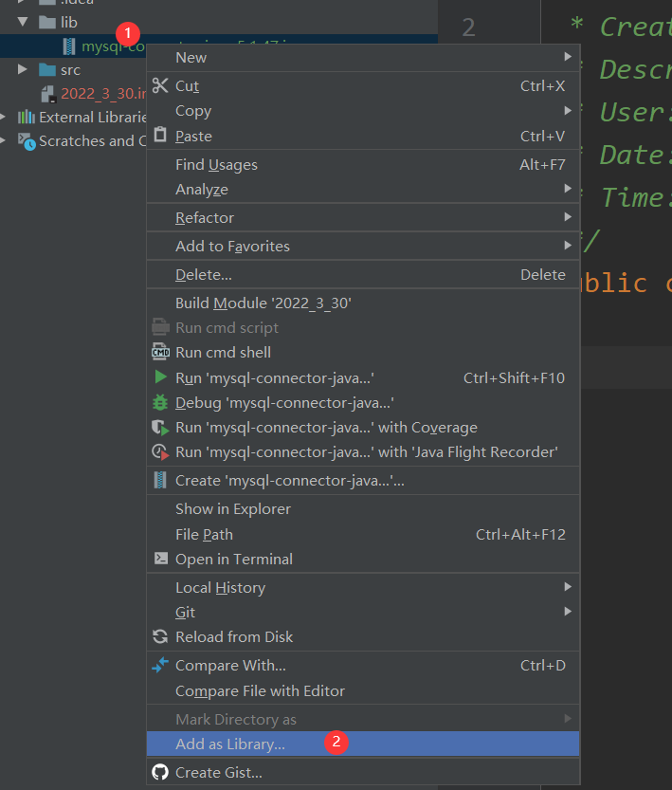This screenshot has width=672, height=790.
Task: Select External Libraries tree node
Action: 73,117
